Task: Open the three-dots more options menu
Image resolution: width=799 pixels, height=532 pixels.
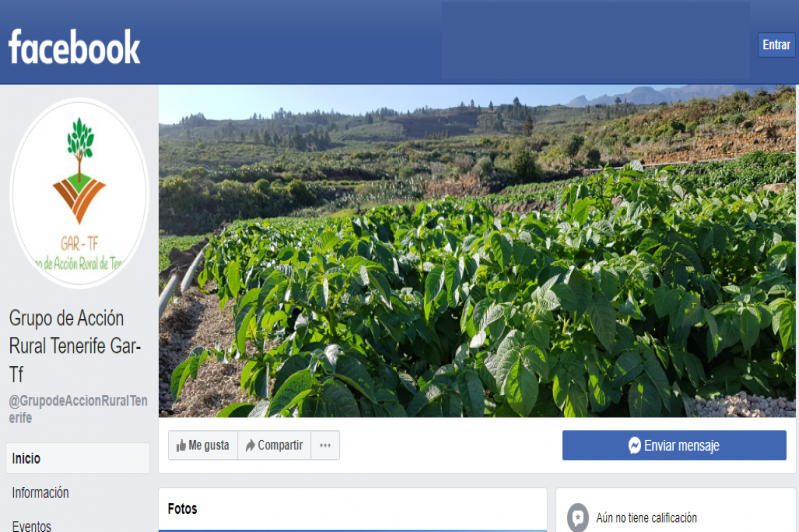Action: coord(325,445)
